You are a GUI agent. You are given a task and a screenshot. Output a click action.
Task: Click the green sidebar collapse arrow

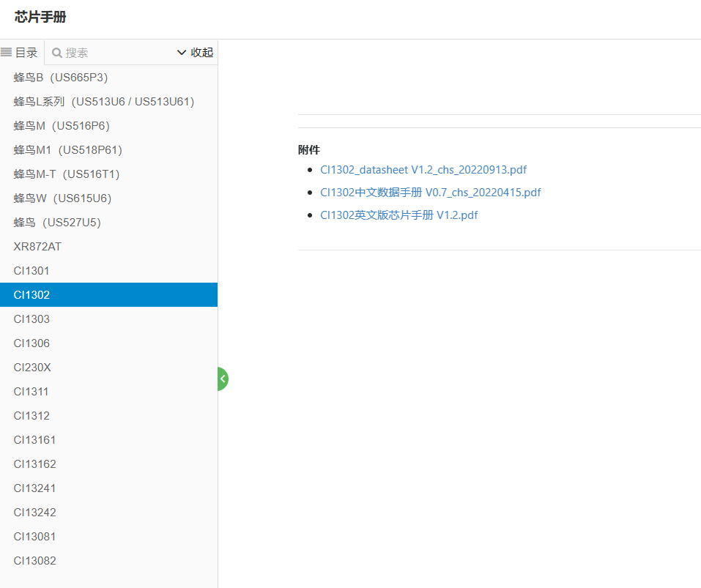click(x=222, y=379)
